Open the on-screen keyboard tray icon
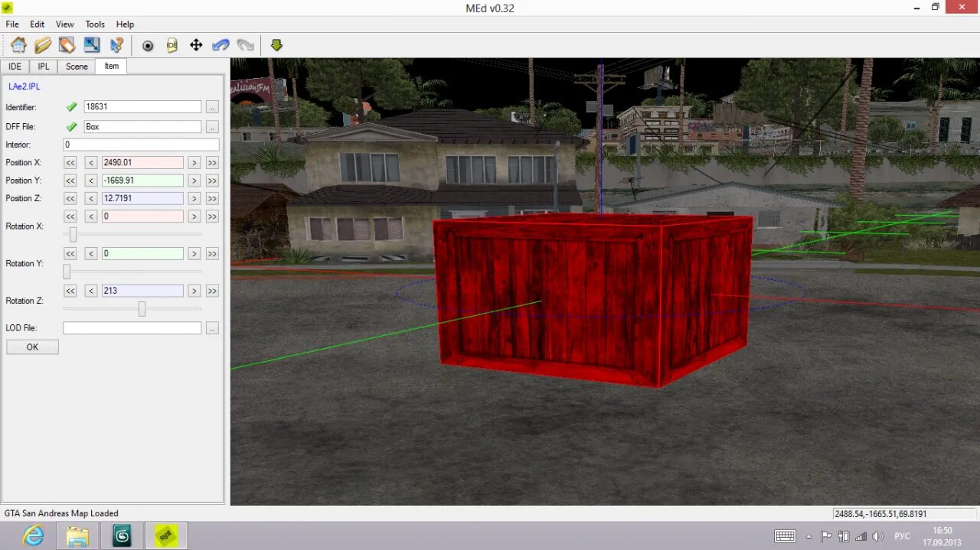Viewport: 980px width, 550px height. 785,536
